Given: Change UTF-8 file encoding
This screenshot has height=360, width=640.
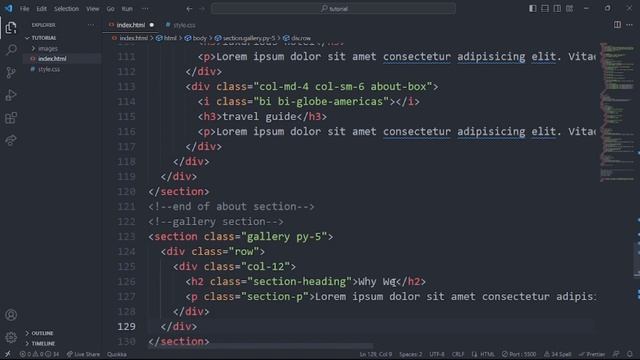Looking at the screenshot, I should [437, 354].
